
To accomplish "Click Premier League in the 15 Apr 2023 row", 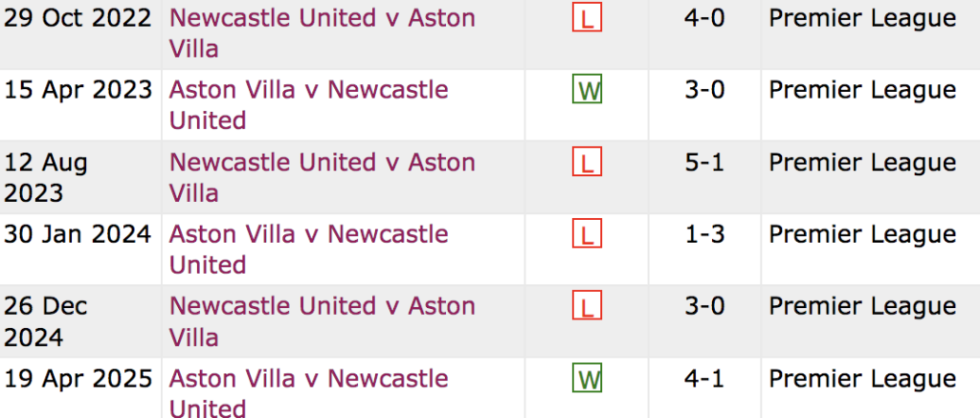I will [x=862, y=90].
